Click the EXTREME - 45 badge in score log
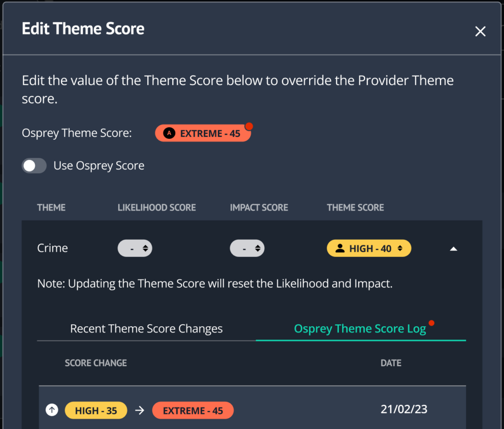Screen dimensions: 504x429 [193, 410]
